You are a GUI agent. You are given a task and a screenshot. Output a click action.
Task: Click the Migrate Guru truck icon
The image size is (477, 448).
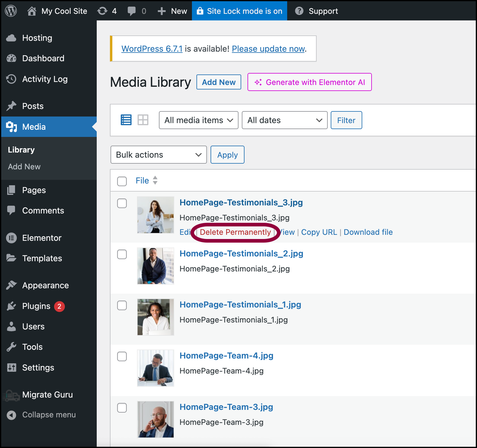11,395
